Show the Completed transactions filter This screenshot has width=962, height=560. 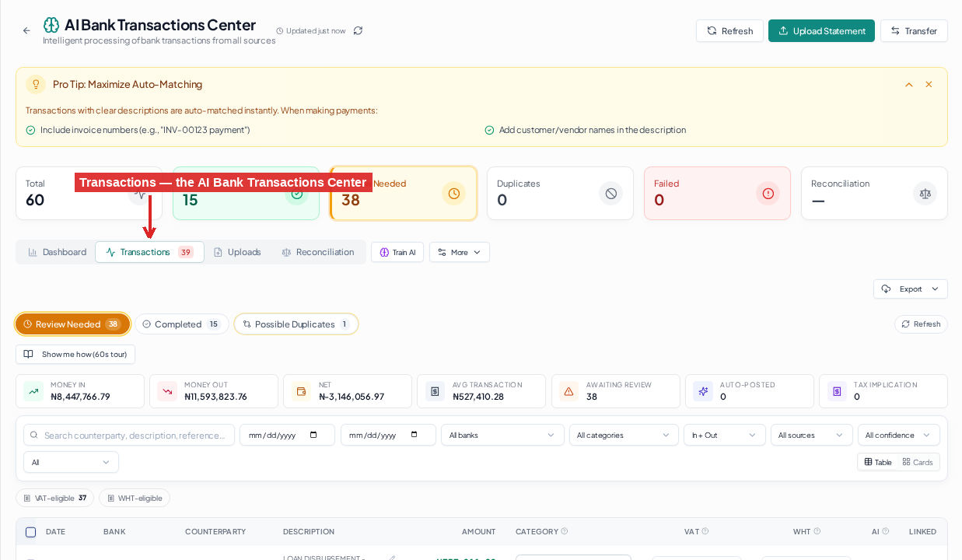pyautogui.click(x=182, y=324)
